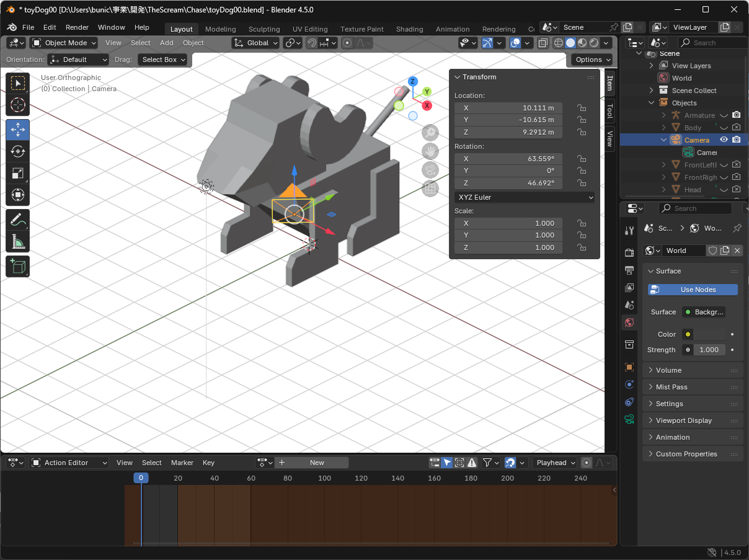749x560 pixels.
Task: Expand the Mist Pass panel
Action: pos(671,387)
